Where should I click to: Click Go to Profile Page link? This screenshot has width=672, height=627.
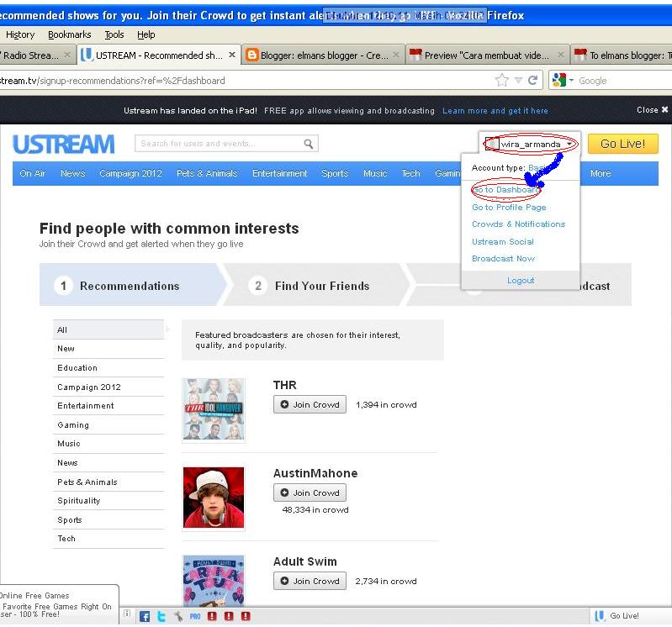(x=509, y=208)
